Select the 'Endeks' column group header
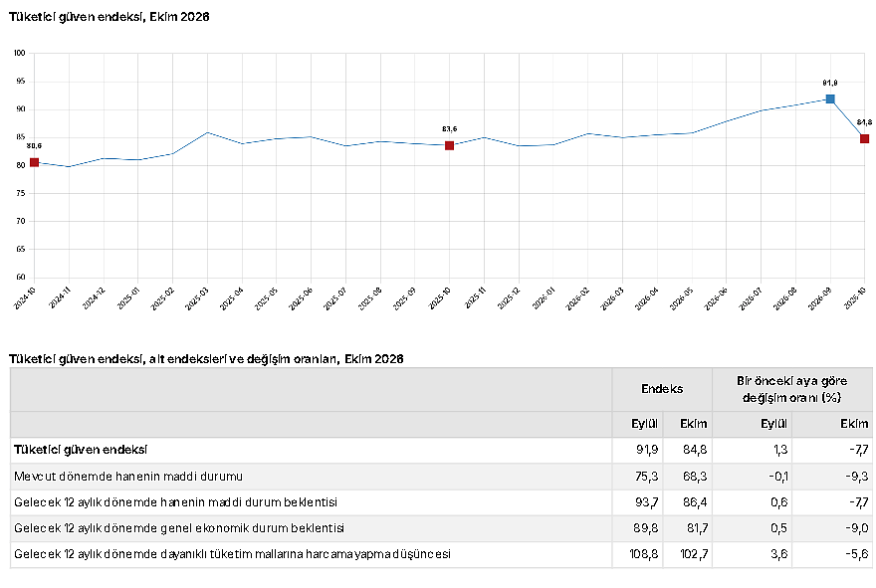 [662, 389]
